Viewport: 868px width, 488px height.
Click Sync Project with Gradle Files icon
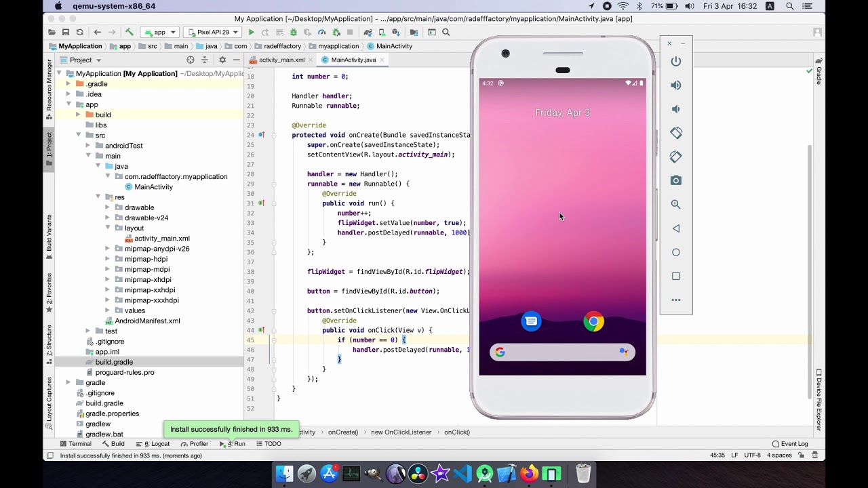click(368, 32)
